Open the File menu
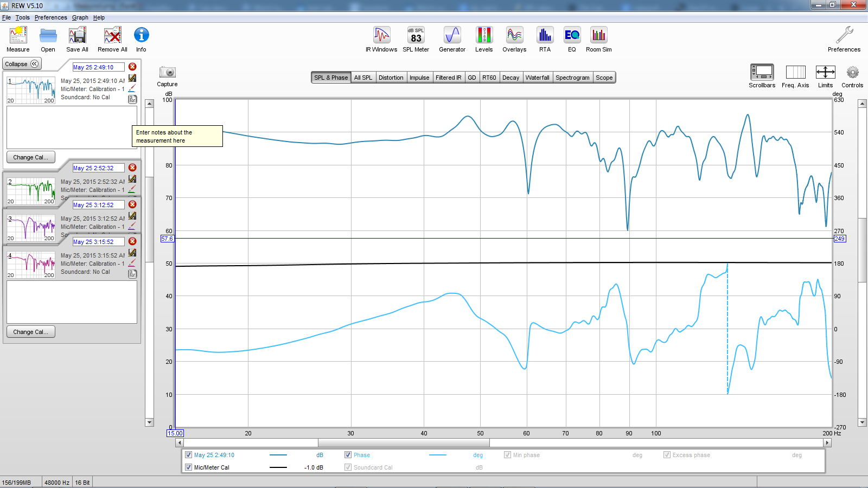The image size is (868, 488). pyautogui.click(x=7, y=17)
